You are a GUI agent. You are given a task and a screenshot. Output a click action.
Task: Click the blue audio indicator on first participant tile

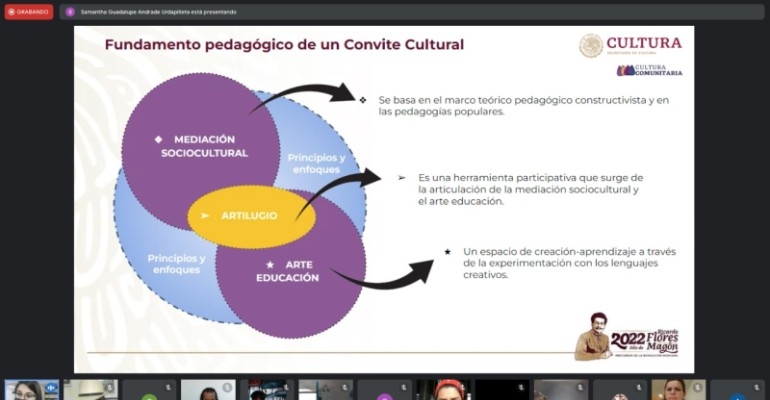[x=51, y=387]
